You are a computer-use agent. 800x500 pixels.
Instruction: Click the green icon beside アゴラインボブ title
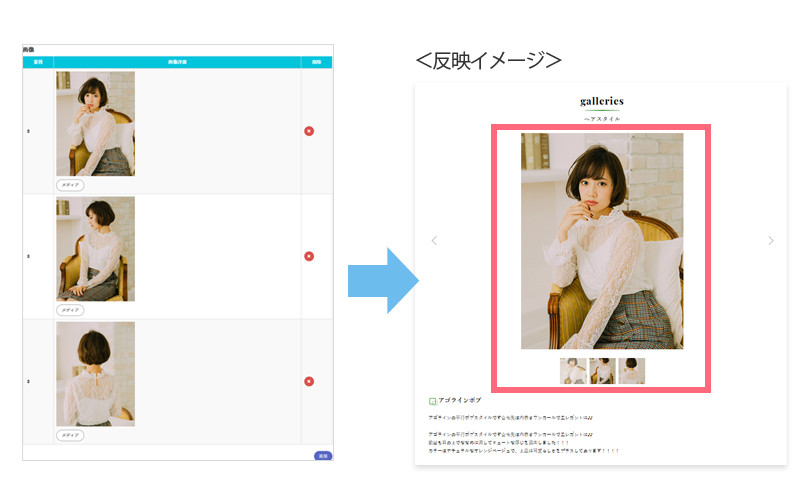(x=432, y=401)
